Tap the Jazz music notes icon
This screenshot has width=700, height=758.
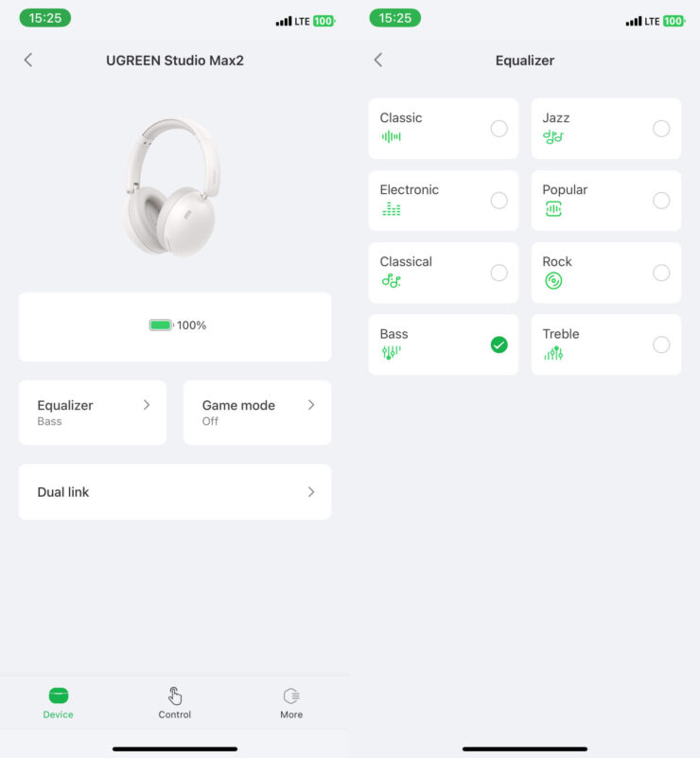pos(553,137)
